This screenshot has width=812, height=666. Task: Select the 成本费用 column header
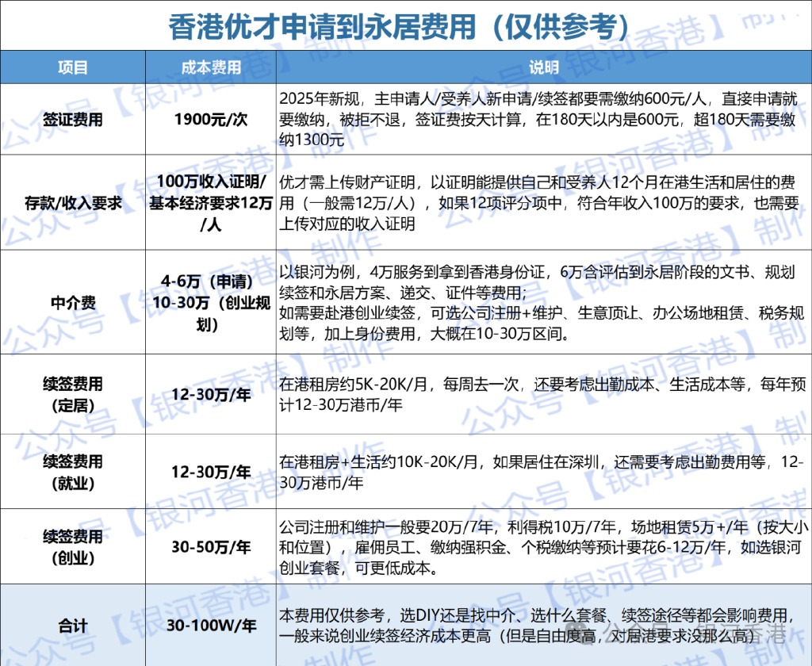click(x=211, y=67)
